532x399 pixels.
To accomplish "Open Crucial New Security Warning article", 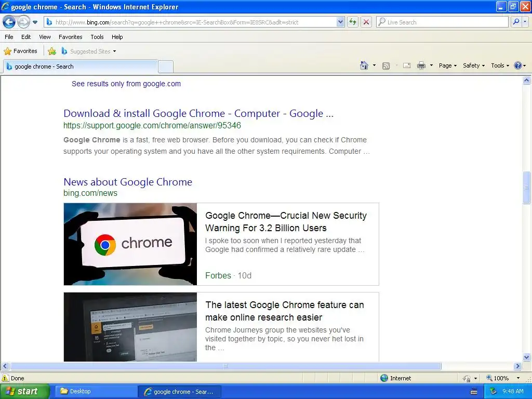I will coord(286,221).
